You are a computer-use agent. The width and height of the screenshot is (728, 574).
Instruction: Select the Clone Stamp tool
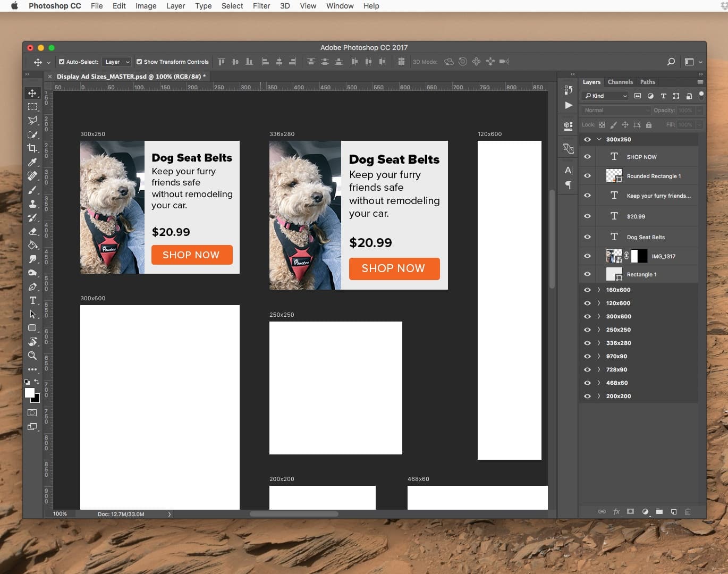click(32, 204)
